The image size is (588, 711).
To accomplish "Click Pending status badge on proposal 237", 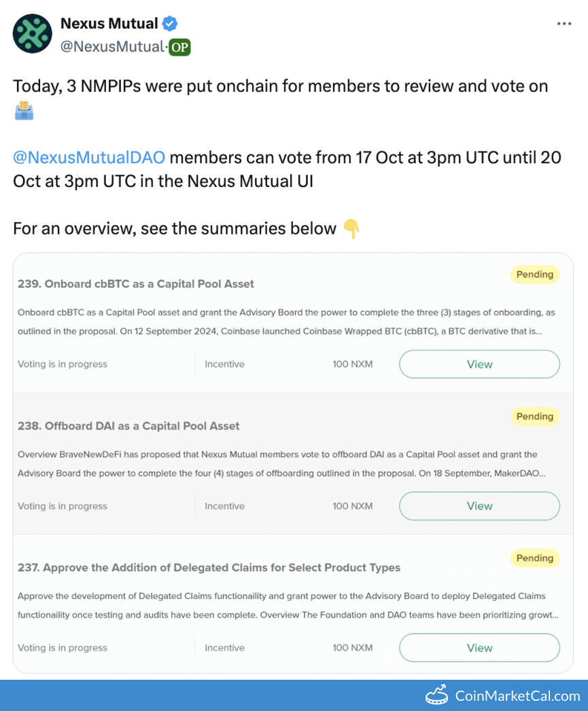I will (x=534, y=558).
